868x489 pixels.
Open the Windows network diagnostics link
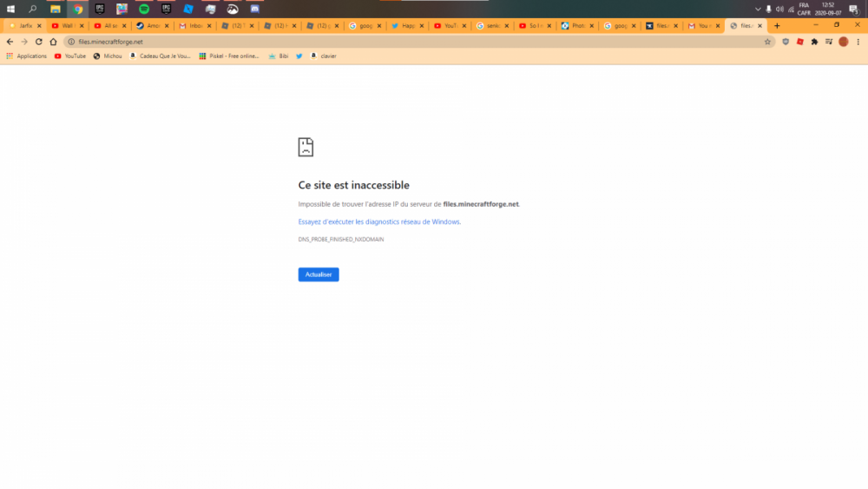[x=379, y=221]
